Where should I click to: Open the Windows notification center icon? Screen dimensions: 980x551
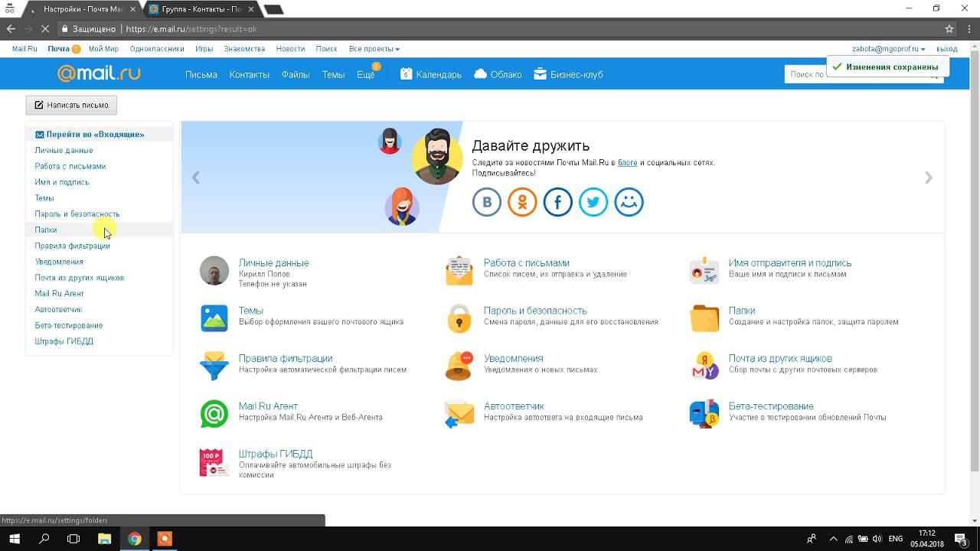coord(961,539)
